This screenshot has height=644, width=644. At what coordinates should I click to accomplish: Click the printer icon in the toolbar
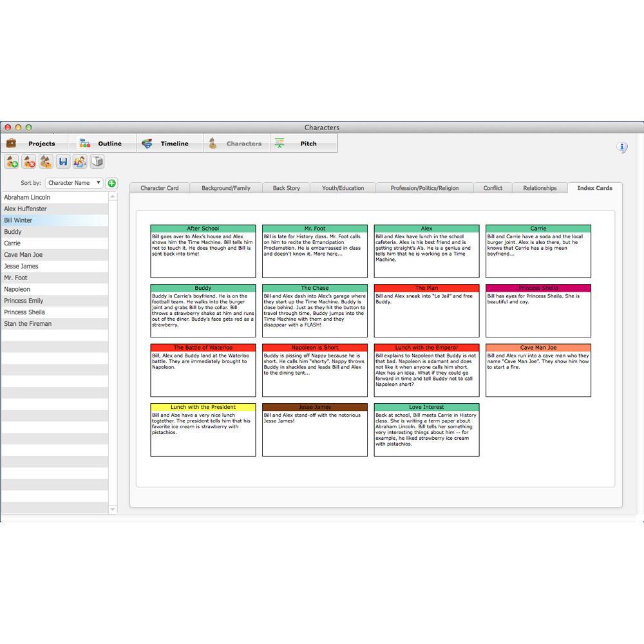[97, 162]
